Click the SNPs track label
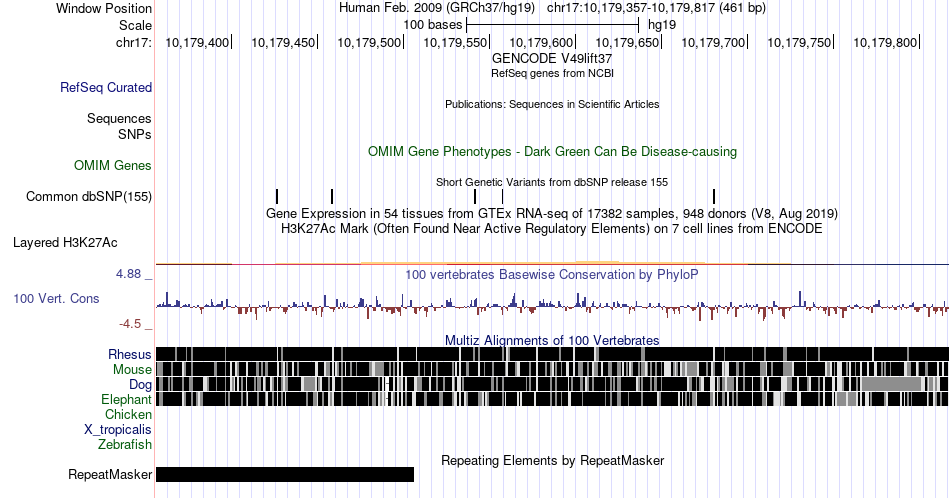Viewport: 950px width, 498px height. point(135,134)
